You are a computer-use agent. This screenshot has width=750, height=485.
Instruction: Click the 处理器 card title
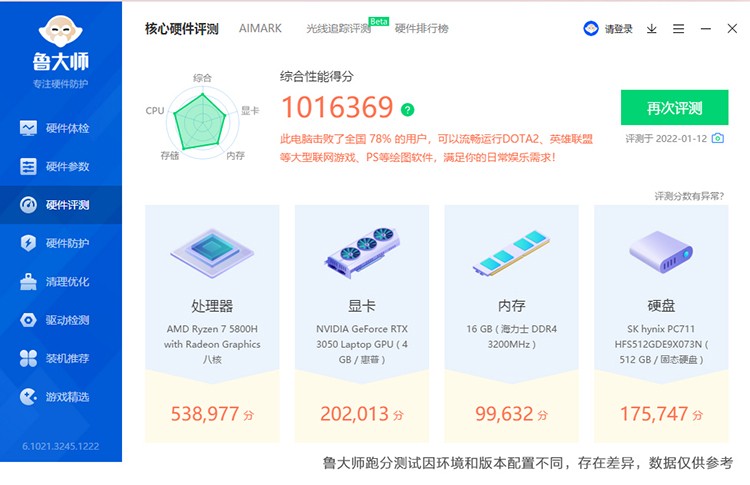[x=212, y=306]
